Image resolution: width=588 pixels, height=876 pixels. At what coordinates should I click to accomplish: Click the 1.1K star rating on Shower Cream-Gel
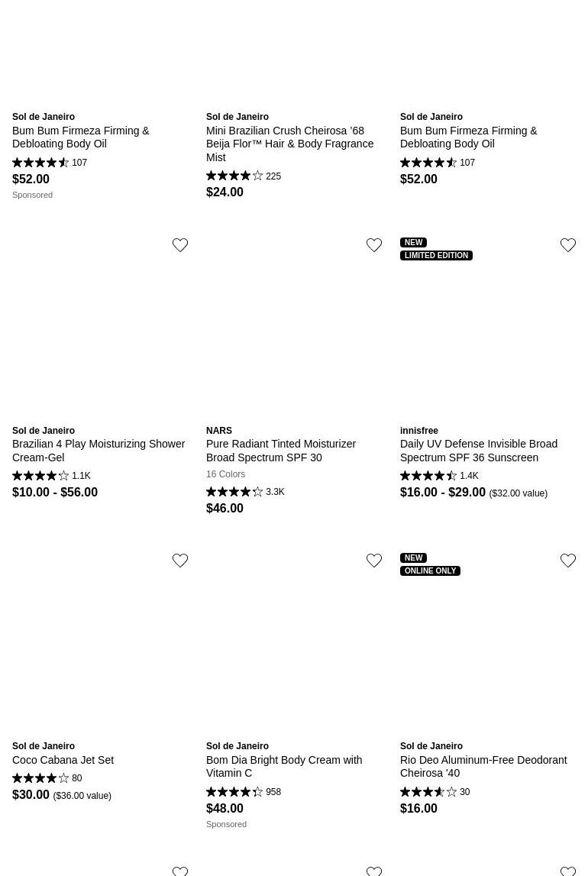click(51, 476)
